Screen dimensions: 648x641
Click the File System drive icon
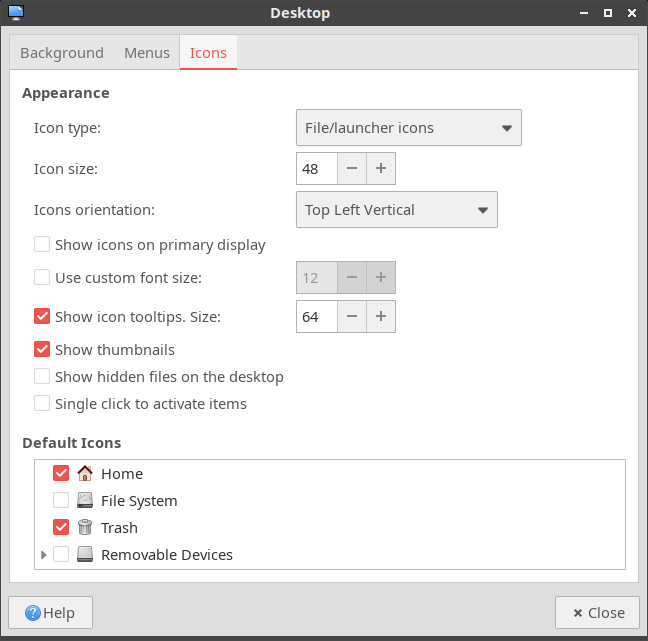tap(85, 501)
